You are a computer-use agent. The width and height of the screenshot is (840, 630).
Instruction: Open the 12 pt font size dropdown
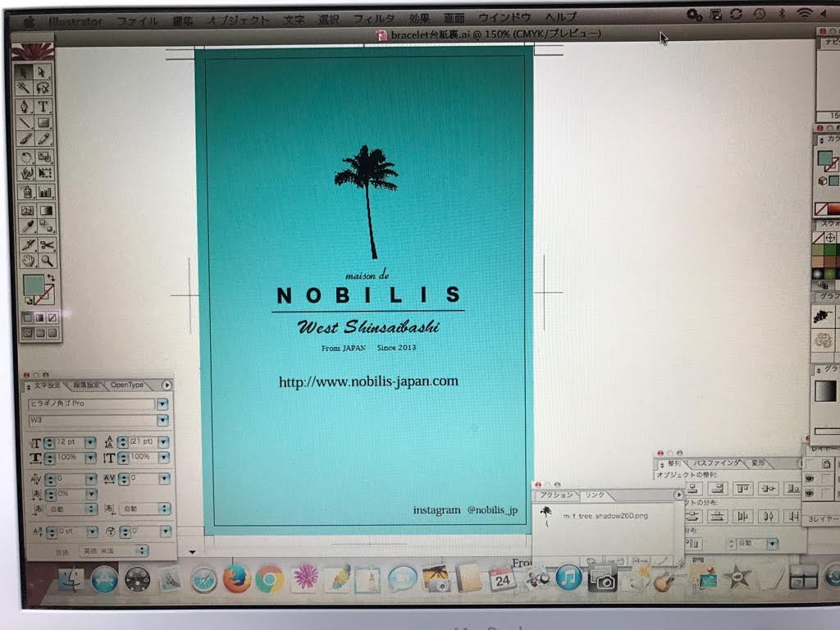coord(90,442)
